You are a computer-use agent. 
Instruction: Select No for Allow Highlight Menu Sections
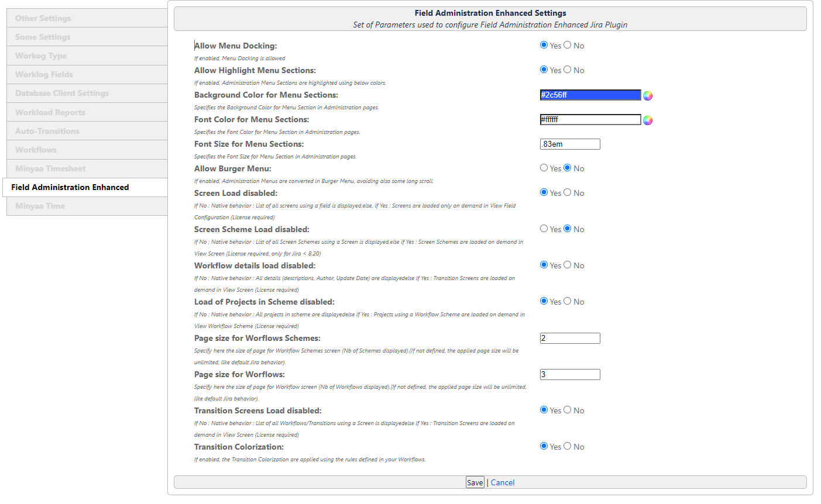[x=568, y=70]
